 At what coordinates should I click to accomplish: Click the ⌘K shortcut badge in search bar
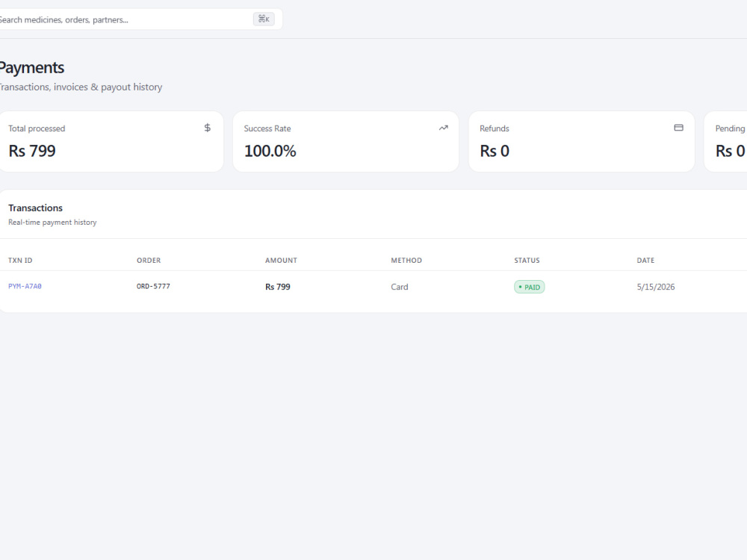click(264, 19)
